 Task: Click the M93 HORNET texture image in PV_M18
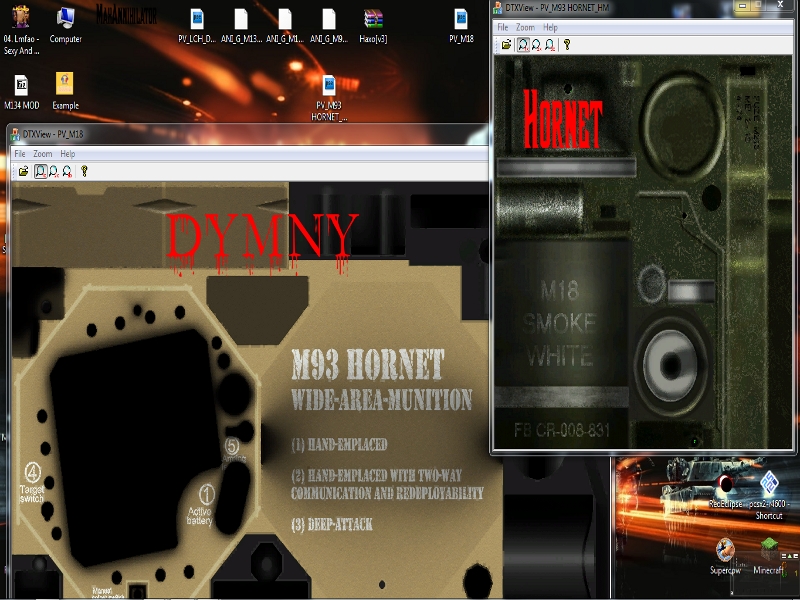tap(250, 390)
